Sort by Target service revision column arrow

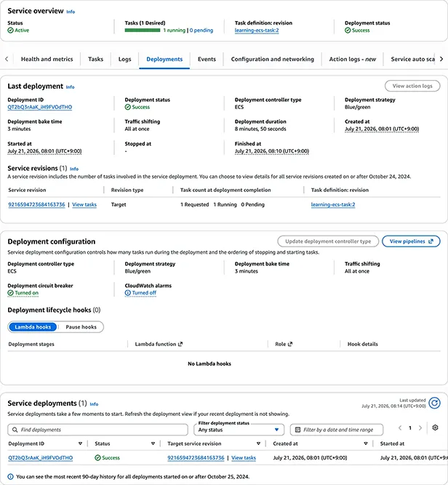[258, 444]
